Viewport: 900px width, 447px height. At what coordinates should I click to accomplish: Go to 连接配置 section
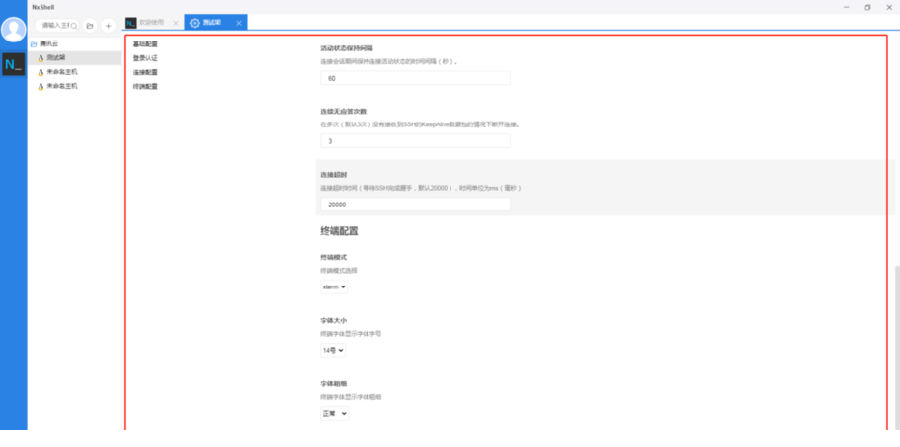(145, 72)
